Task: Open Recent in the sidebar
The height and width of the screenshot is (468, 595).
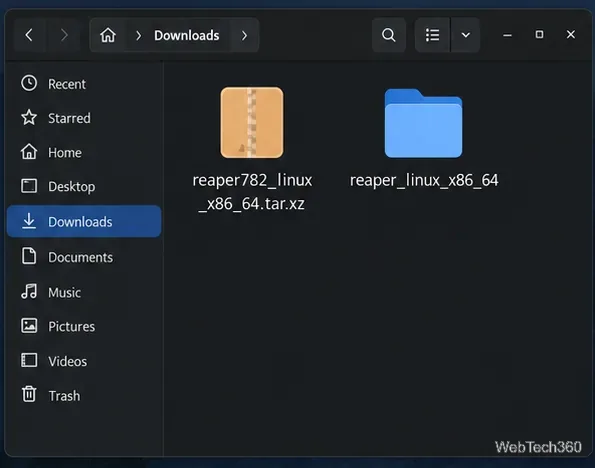Action: (x=84, y=84)
